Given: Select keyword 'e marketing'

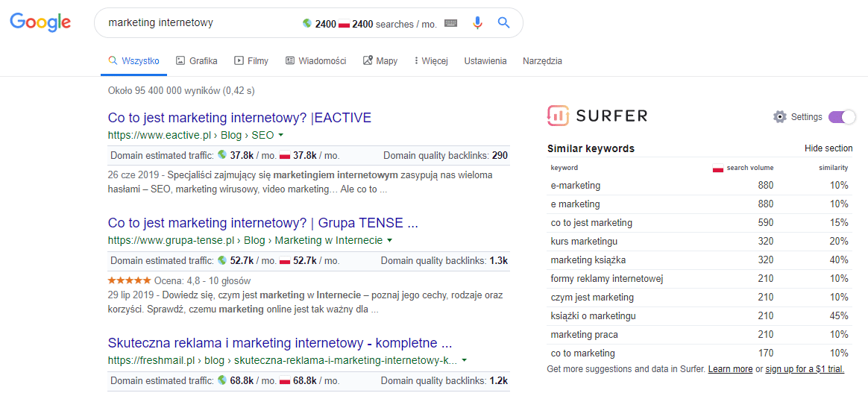Looking at the screenshot, I should (575, 204).
